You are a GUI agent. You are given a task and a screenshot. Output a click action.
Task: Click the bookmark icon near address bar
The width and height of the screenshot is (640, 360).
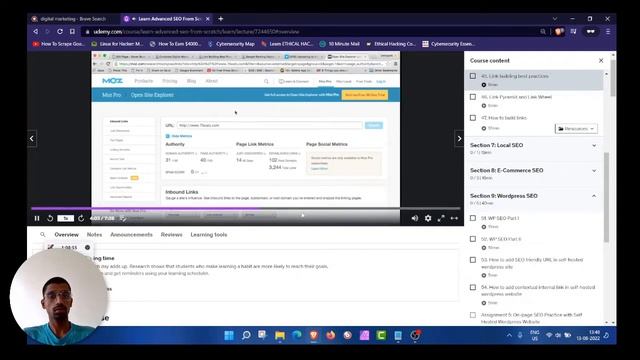point(72,31)
